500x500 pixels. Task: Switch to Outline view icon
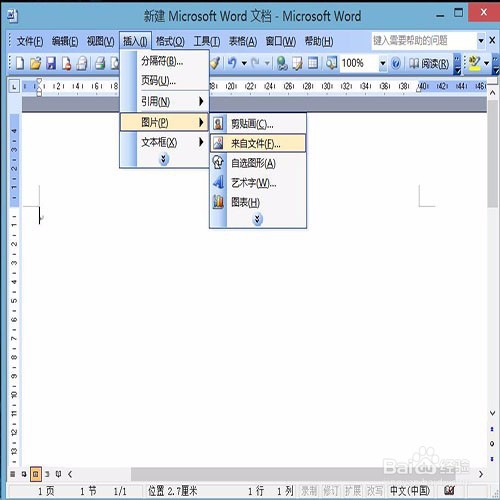pyautogui.click(x=47, y=474)
